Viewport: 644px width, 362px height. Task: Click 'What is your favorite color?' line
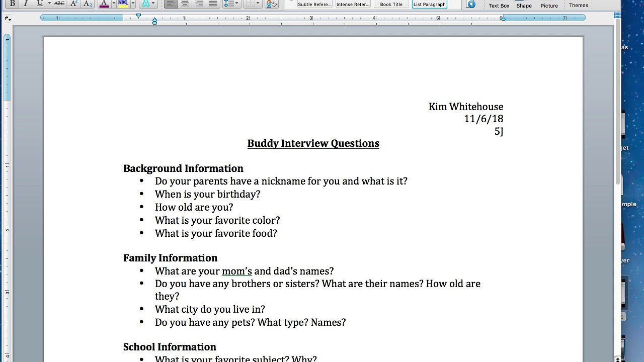(217, 220)
